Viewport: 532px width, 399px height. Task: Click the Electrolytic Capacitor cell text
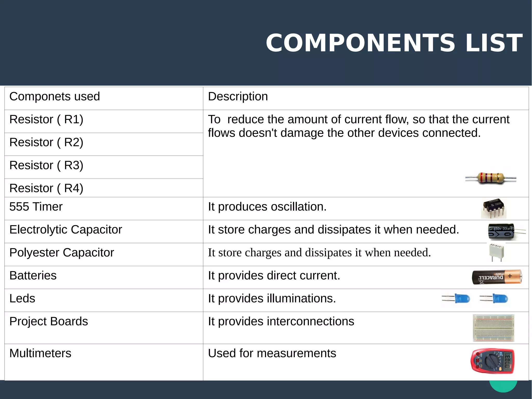click(x=65, y=230)
